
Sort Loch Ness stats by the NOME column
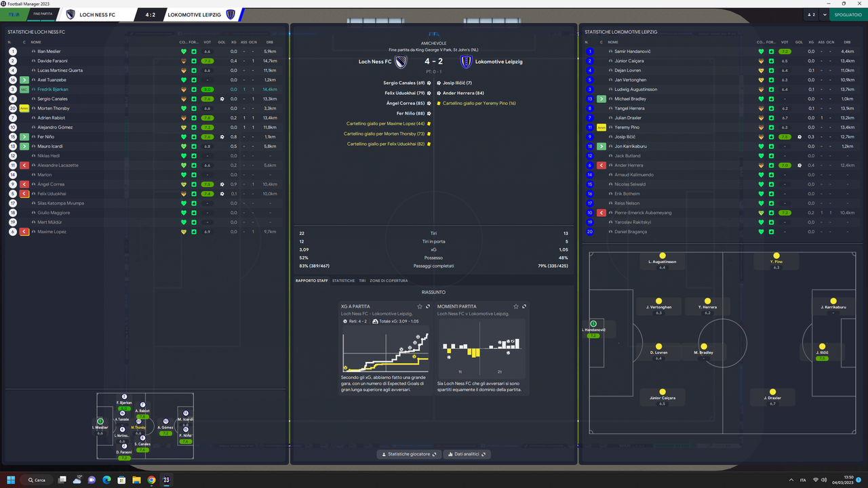click(36, 42)
